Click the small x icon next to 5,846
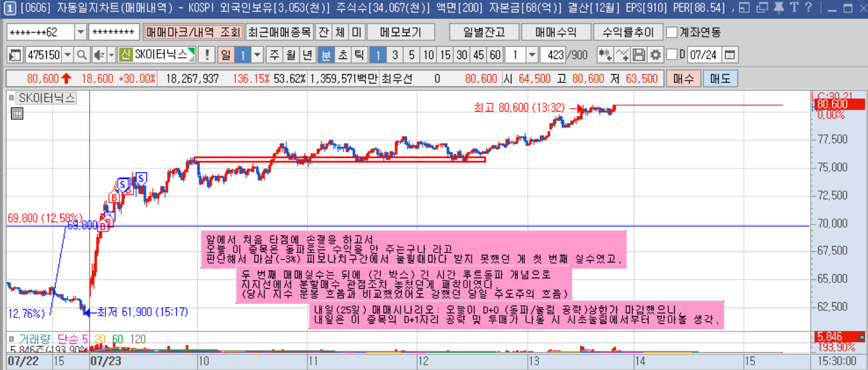 pyautogui.click(x=862, y=337)
